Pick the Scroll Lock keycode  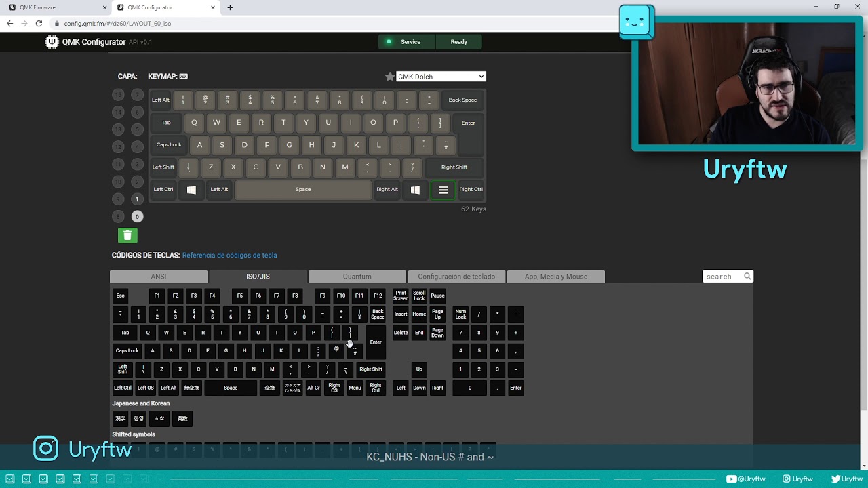[x=419, y=296]
